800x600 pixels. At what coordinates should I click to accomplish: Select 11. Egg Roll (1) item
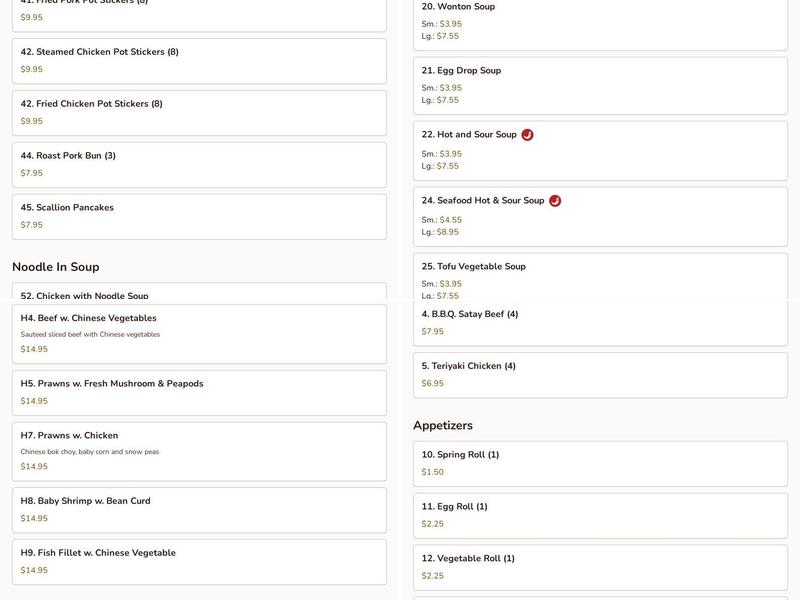[x=600, y=516]
